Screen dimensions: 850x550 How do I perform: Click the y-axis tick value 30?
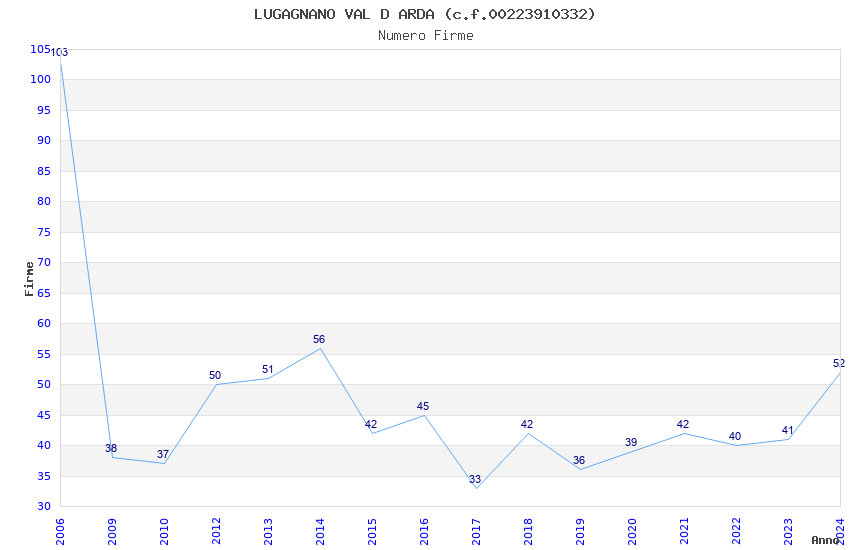(44, 507)
